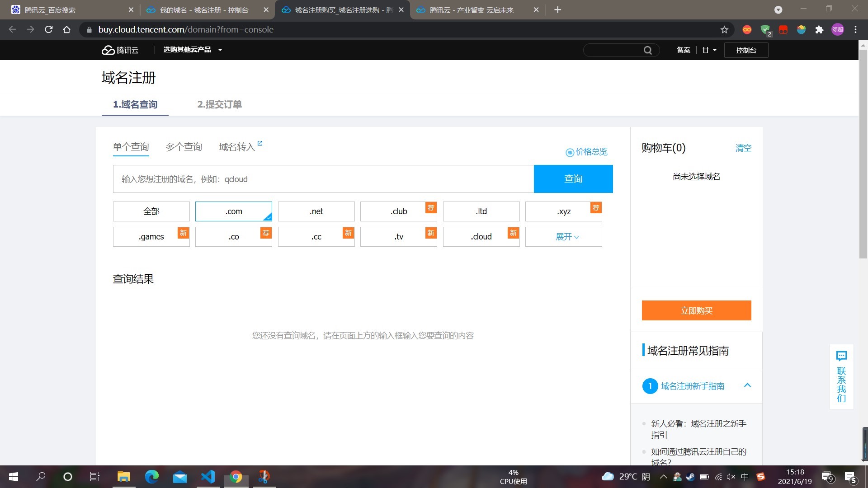Screen dimensions: 868x488
Task: Toggle the .games suffix filter
Action: click(x=151, y=237)
